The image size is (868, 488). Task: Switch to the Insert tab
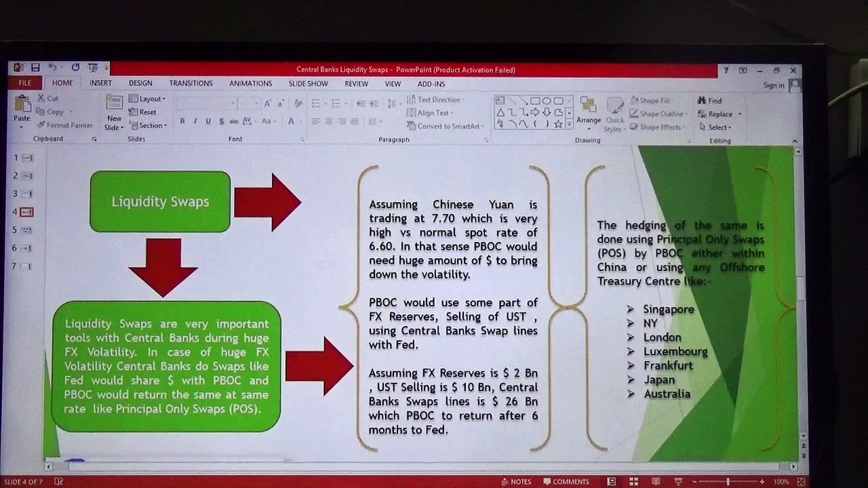point(100,83)
